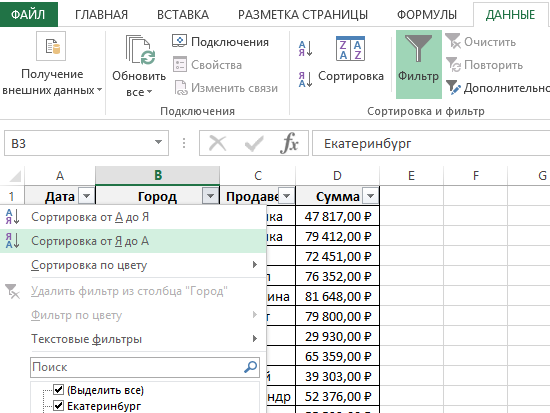Select column B header
The height and width of the screenshot is (413, 550).
click(157, 175)
